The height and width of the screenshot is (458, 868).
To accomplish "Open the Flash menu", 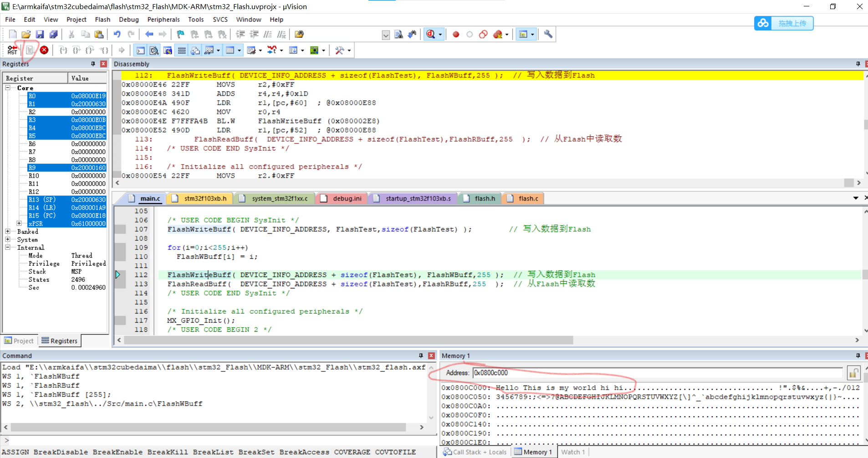I will point(102,20).
